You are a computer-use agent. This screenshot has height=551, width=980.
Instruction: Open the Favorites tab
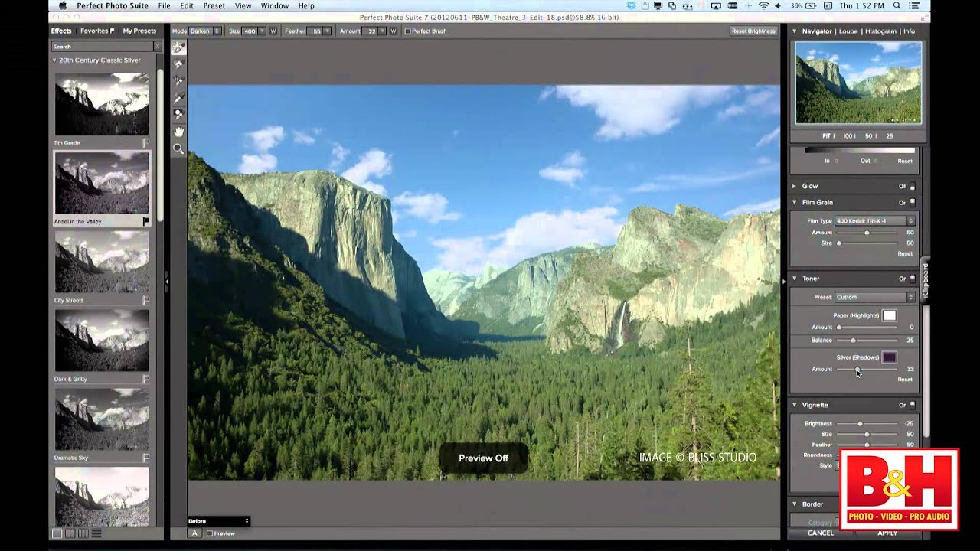97,31
